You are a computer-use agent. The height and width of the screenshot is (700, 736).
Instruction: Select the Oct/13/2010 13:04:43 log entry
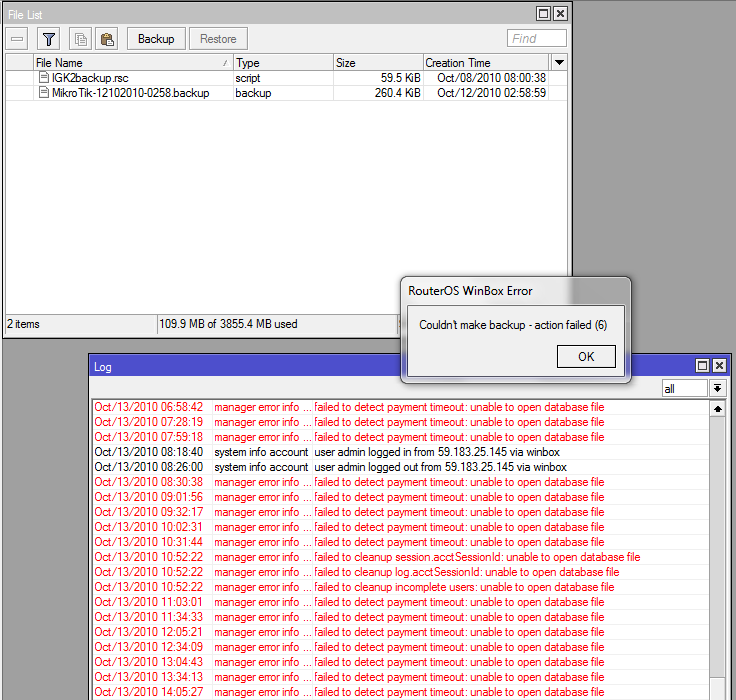click(x=400, y=662)
